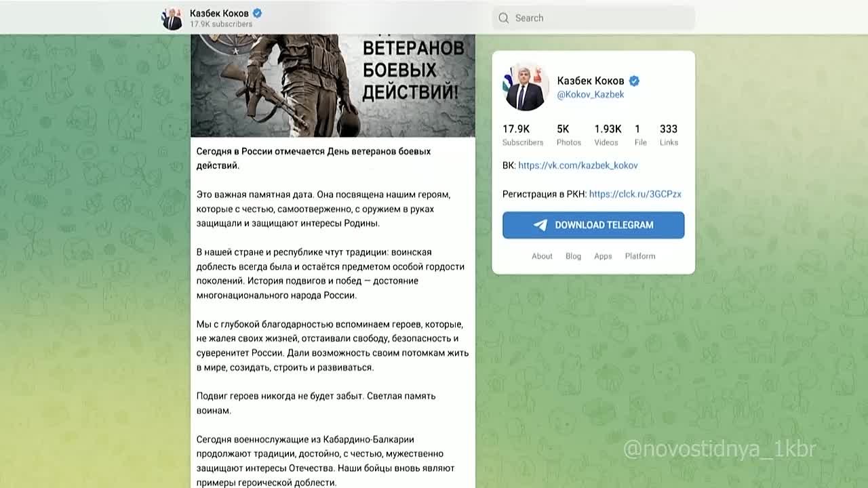The image size is (868, 488).
Task: Click the paragraph starting 'В нашей стране и республике'
Action: [330, 274]
